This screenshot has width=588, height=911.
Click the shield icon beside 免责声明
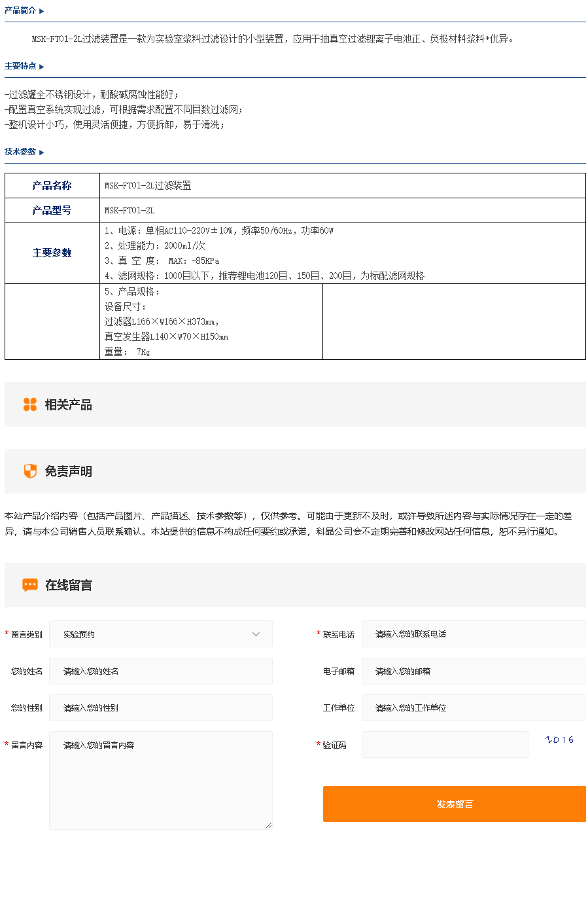pyautogui.click(x=30, y=471)
